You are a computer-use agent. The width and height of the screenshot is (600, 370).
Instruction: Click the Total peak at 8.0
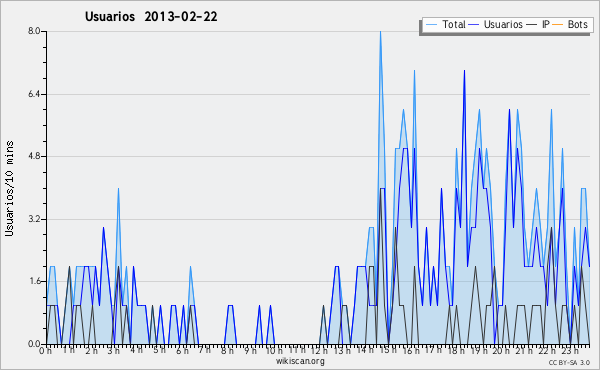pos(380,32)
